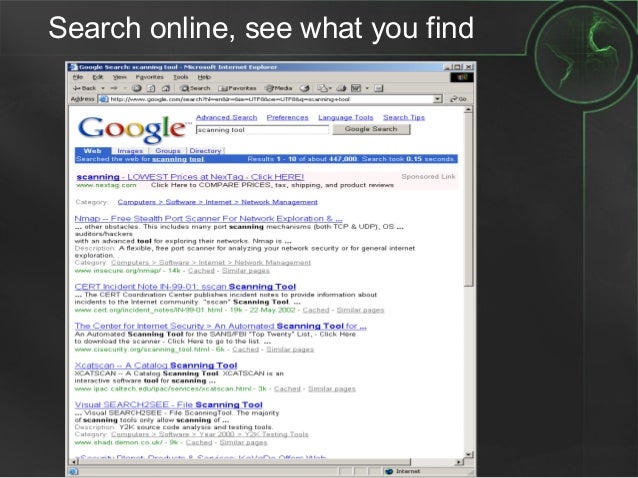Click the Internet Explorer title bar icon

pos(73,67)
